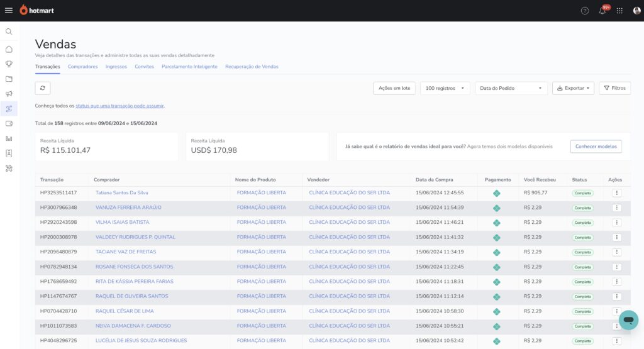
Task: Click the Vendedor column header
Action: pyautogui.click(x=318, y=180)
